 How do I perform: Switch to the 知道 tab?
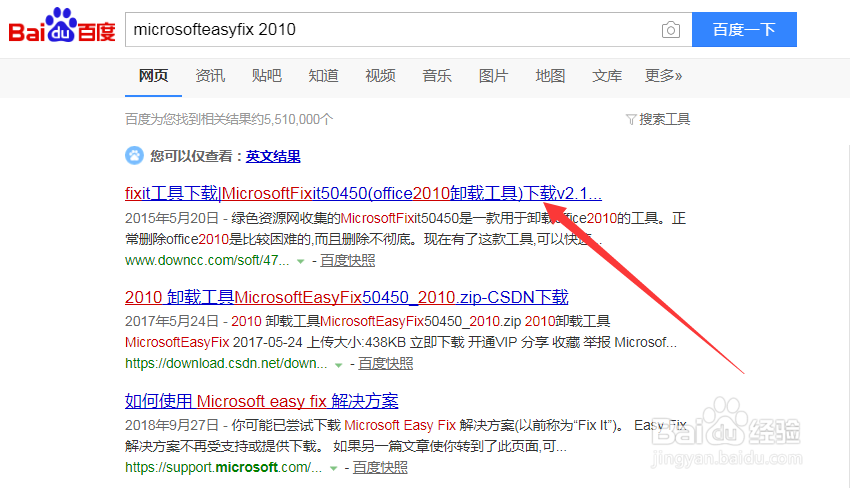323,76
